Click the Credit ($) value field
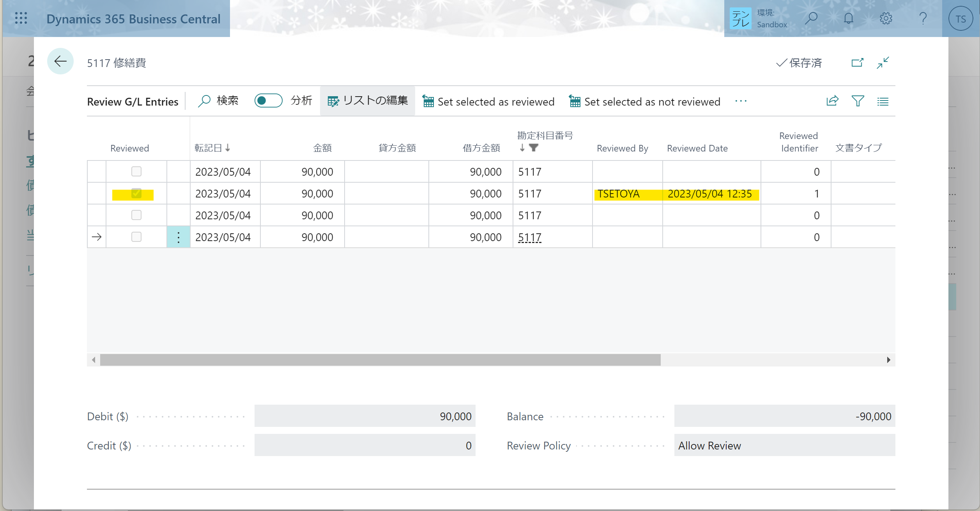The height and width of the screenshot is (511, 980). (365, 445)
